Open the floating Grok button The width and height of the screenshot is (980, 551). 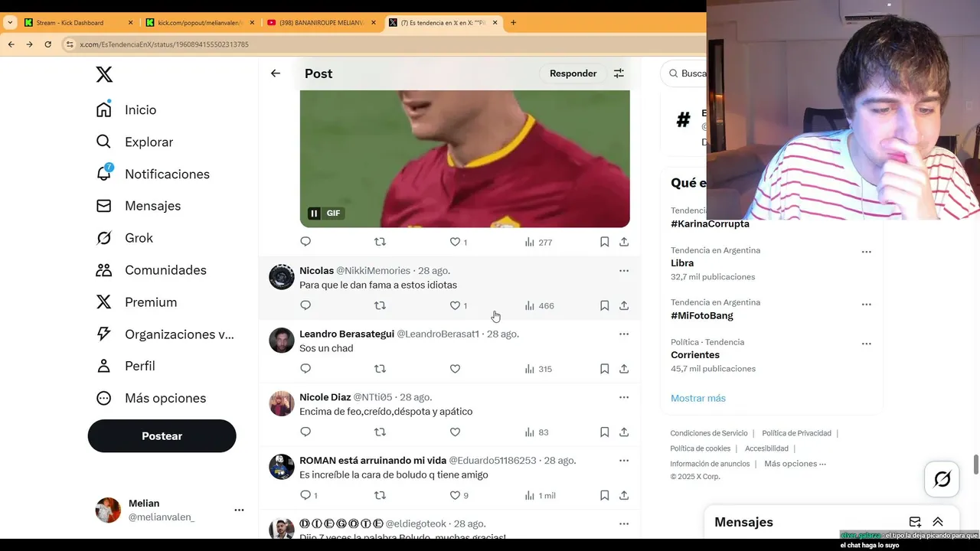[x=942, y=480]
